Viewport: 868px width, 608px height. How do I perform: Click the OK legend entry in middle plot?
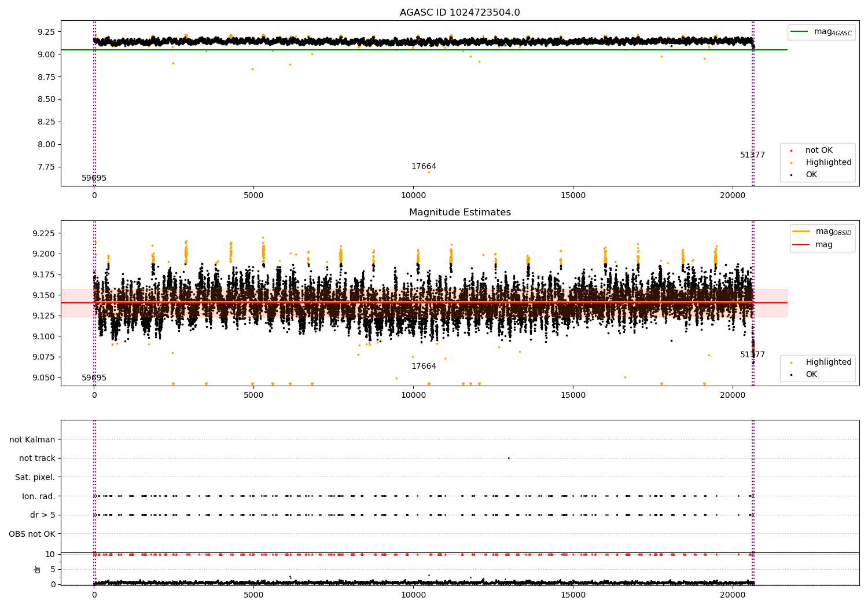pos(811,375)
